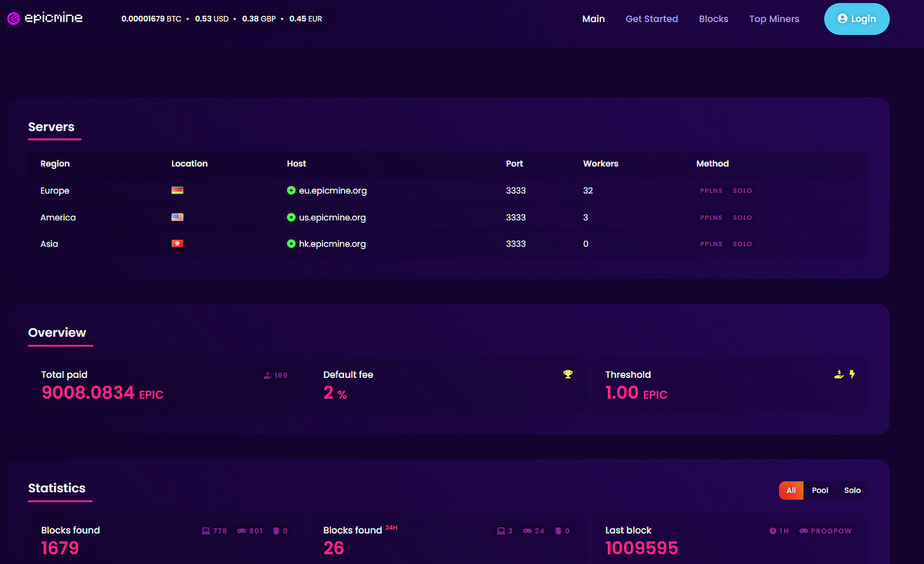Click the Overview section heading
924x564 pixels.
click(57, 333)
